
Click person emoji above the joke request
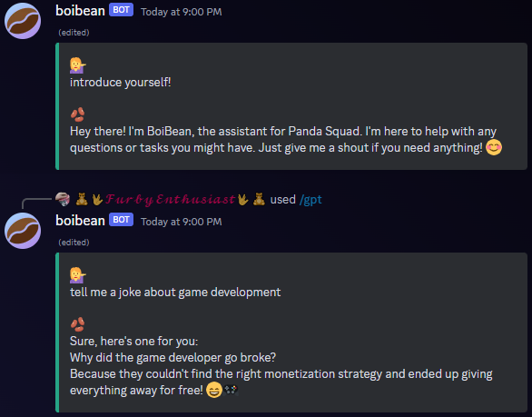78,275
